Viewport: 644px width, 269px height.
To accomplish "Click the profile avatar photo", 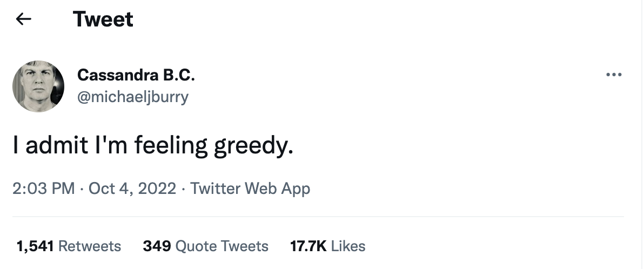I will point(38,86).
